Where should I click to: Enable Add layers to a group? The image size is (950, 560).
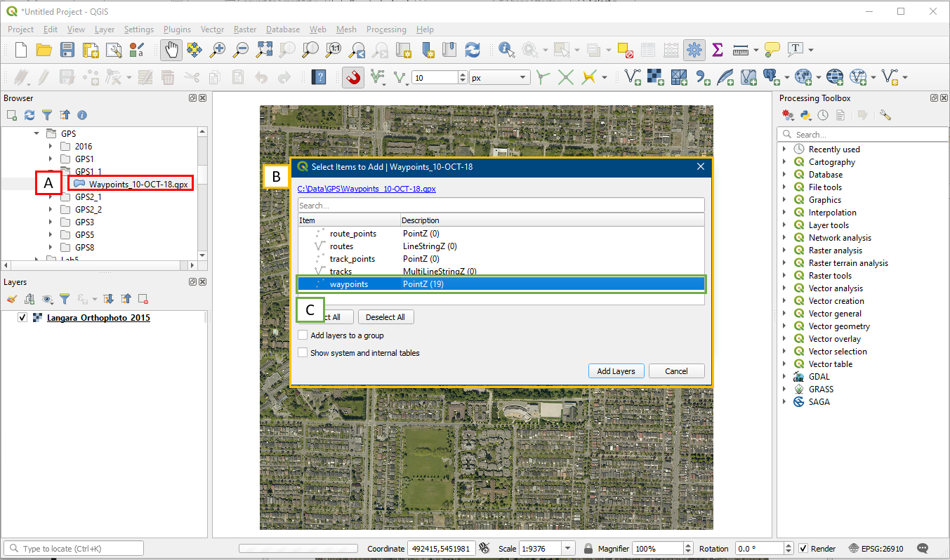pyautogui.click(x=303, y=335)
